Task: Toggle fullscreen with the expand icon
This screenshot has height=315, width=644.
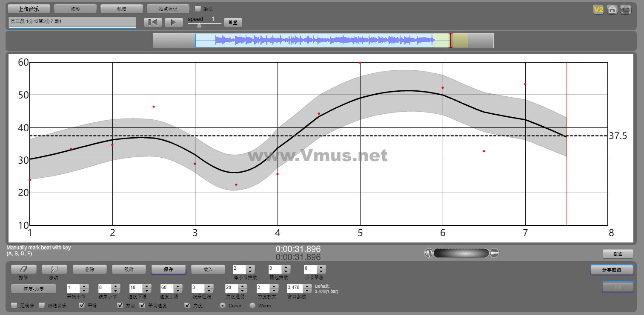Action: (626, 9)
